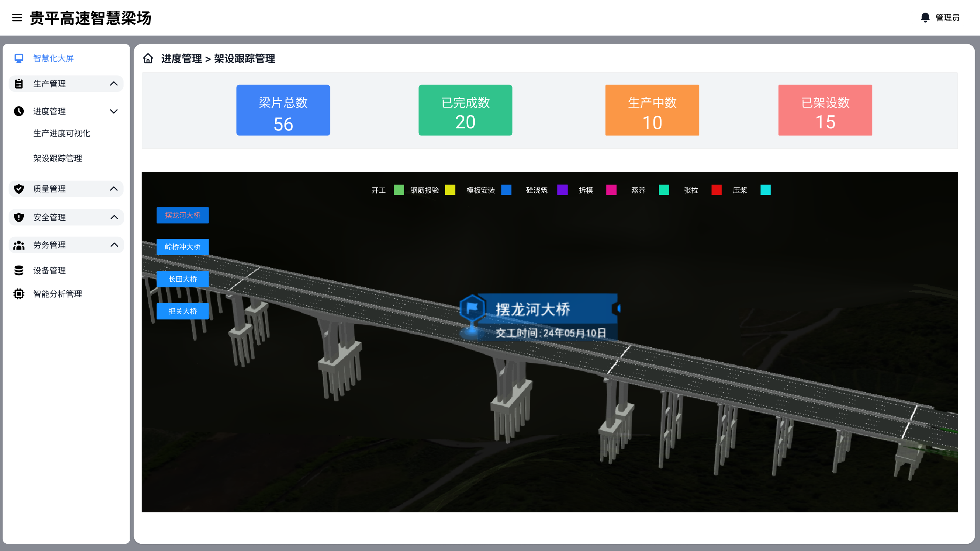Click the 质量管理 shield-check icon
This screenshot has width=980, height=551.
click(x=19, y=189)
